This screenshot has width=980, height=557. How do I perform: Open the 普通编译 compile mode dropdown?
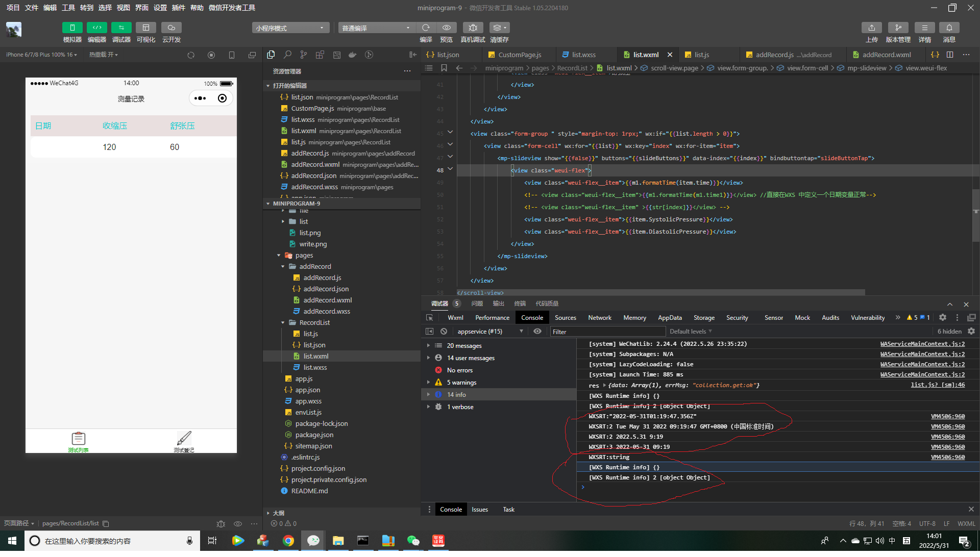pos(376,28)
